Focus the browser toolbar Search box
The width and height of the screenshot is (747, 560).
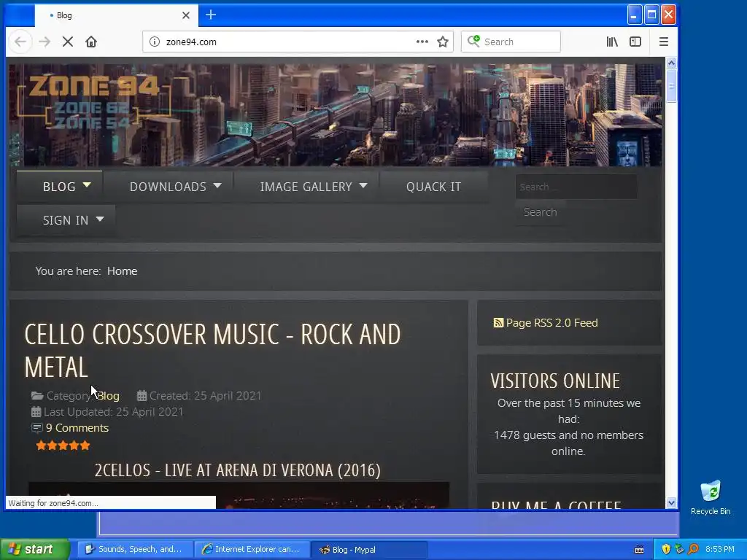pos(511,42)
